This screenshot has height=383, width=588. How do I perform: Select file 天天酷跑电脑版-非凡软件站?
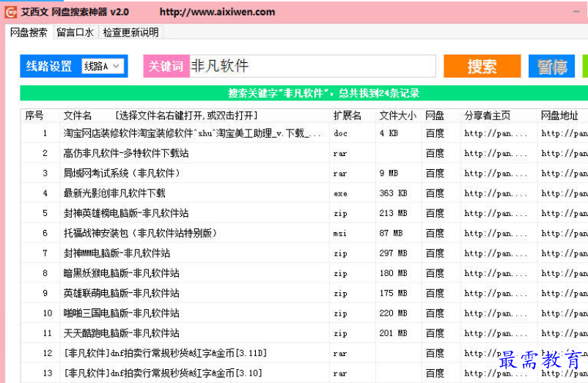(x=121, y=333)
